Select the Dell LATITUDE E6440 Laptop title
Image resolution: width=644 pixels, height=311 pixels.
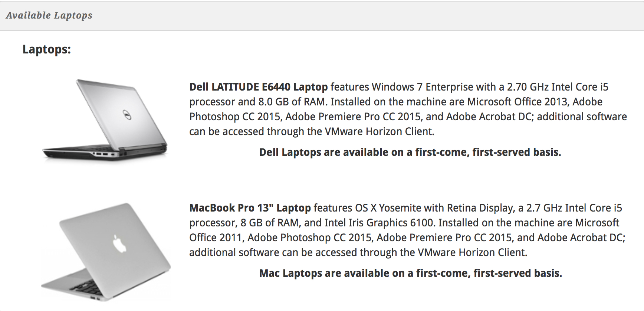258,87
